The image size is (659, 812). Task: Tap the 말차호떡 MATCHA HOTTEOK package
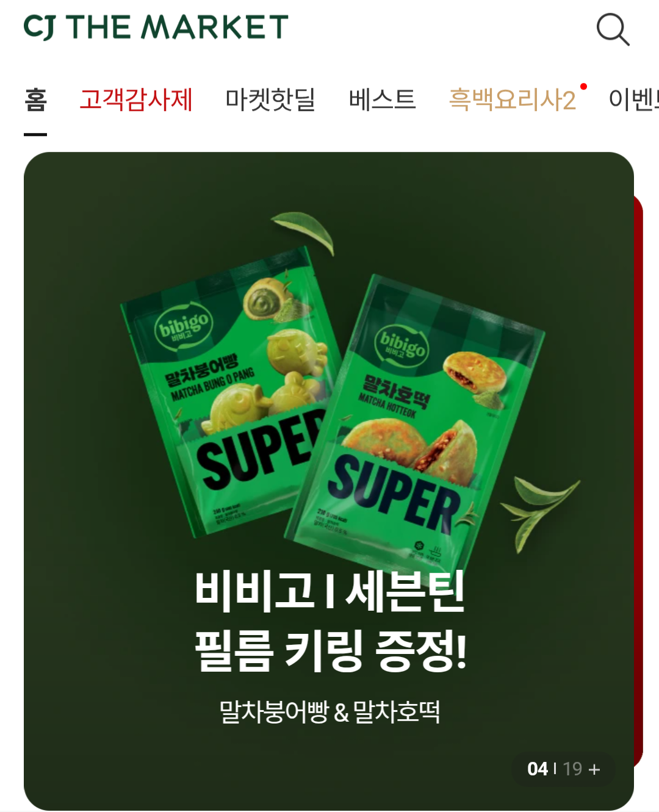[415, 421]
